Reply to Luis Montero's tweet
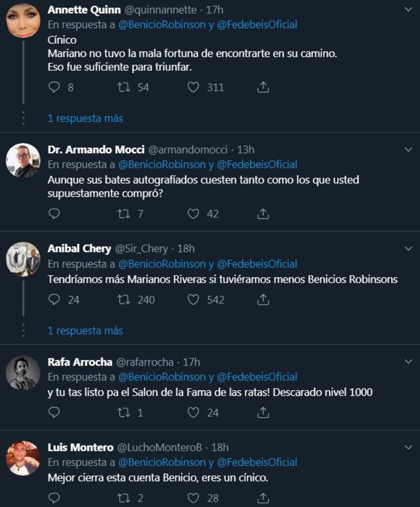The width and height of the screenshot is (420, 507). 53,497
